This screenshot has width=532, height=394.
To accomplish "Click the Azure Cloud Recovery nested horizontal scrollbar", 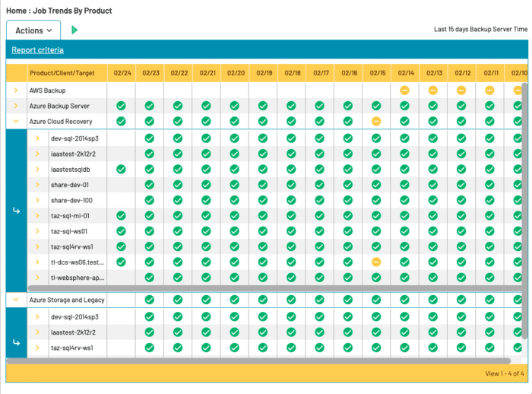I will (275, 288).
